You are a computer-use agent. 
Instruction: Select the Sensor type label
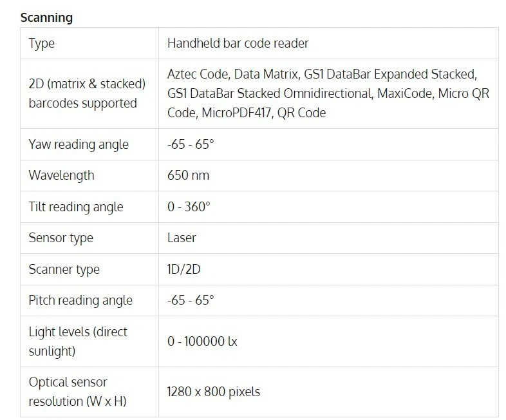[x=61, y=238]
